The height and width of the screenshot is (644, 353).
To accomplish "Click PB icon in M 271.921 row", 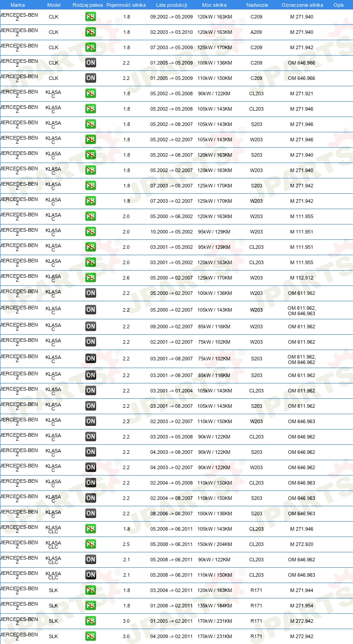I will coord(91,93).
